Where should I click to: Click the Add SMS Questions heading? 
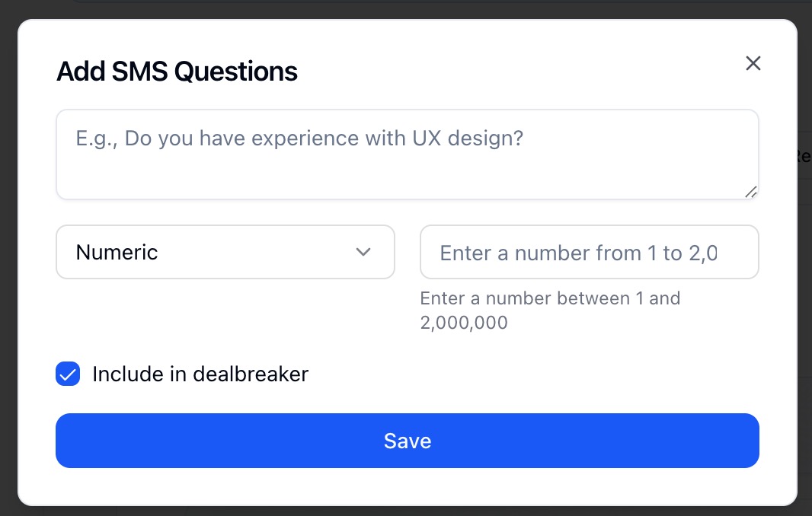(177, 72)
